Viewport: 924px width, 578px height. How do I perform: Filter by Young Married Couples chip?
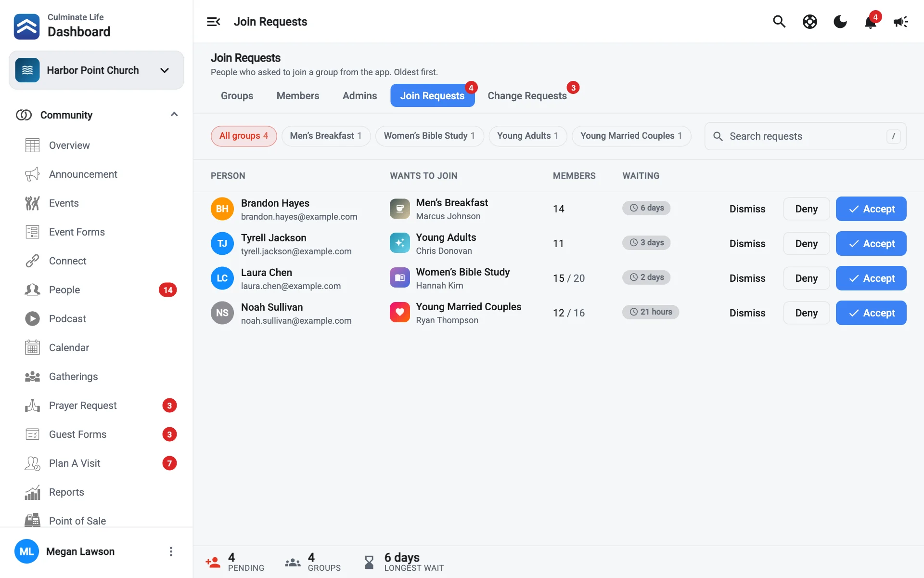coord(631,136)
